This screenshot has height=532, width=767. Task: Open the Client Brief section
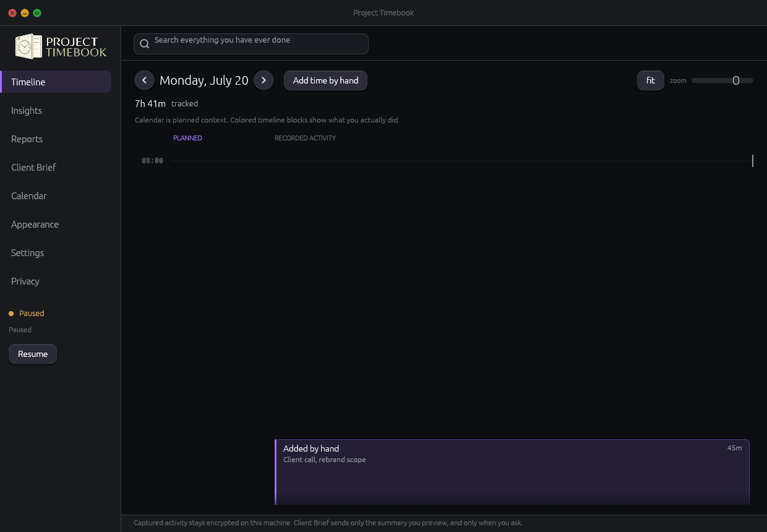(56, 167)
